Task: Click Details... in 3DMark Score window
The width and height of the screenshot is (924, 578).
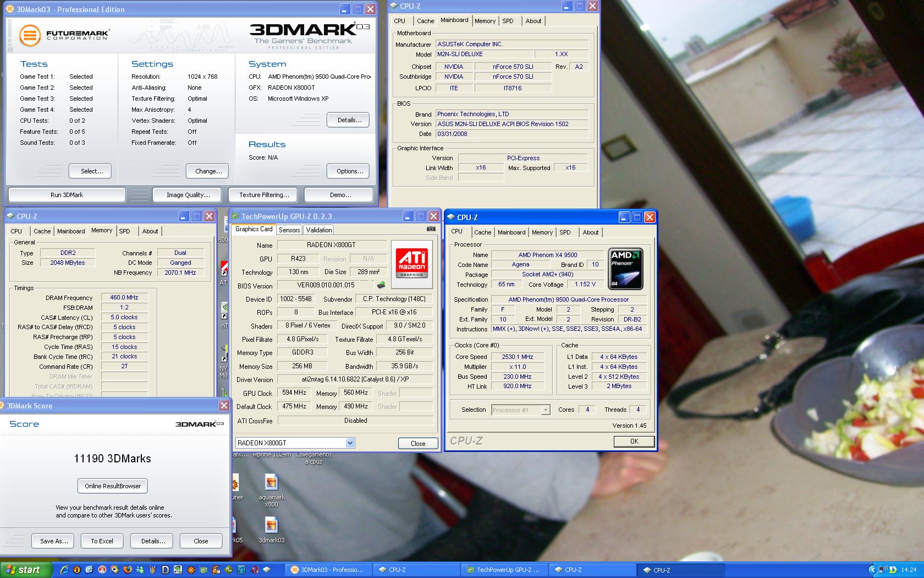Action: pyautogui.click(x=151, y=541)
